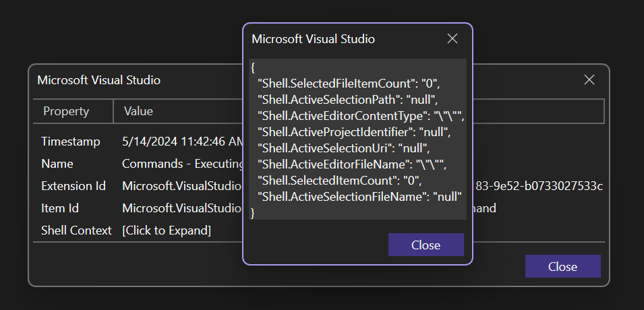This screenshot has height=310, width=644.
Task: Click the Microsoft.VisualStudio value in the Extension Id row
Action: pos(181,186)
